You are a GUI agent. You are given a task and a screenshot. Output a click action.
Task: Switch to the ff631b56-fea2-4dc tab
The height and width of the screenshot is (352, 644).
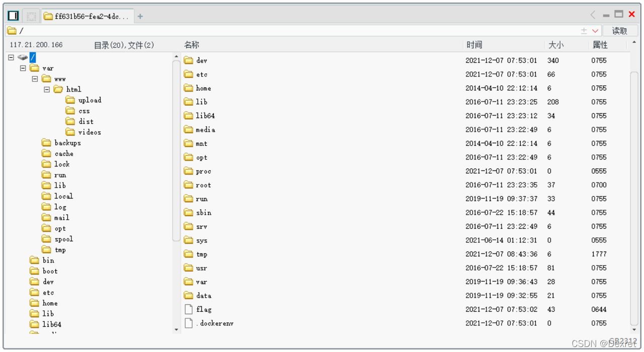tap(88, 17)
